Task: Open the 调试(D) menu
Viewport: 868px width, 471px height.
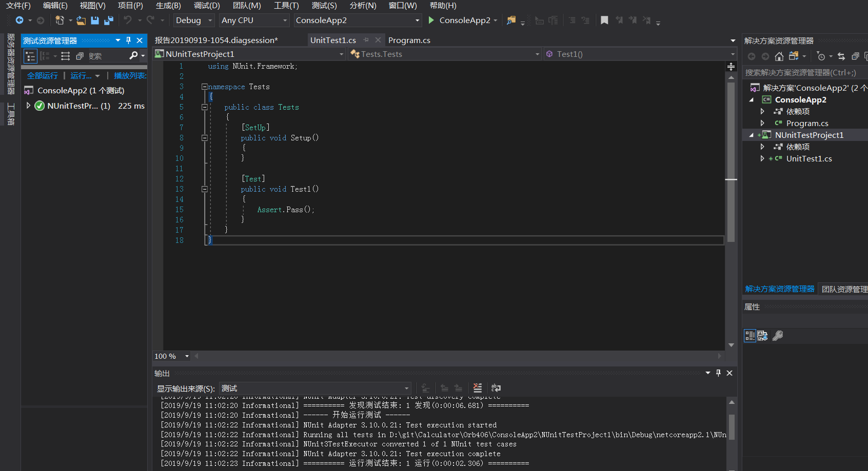Action: (x=207, y=6)
